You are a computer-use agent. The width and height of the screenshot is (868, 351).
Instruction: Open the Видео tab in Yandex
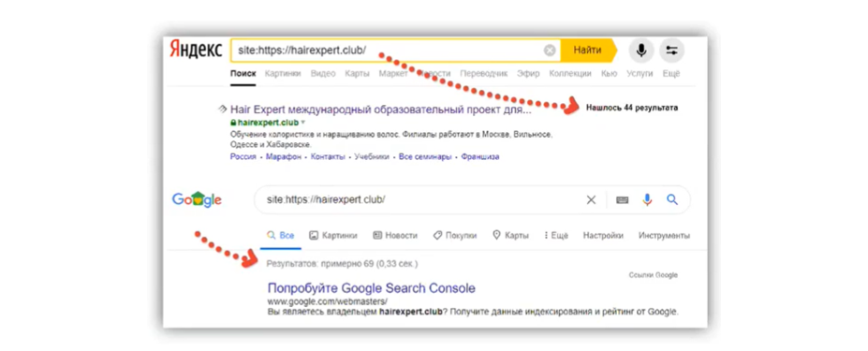point(323,74)
